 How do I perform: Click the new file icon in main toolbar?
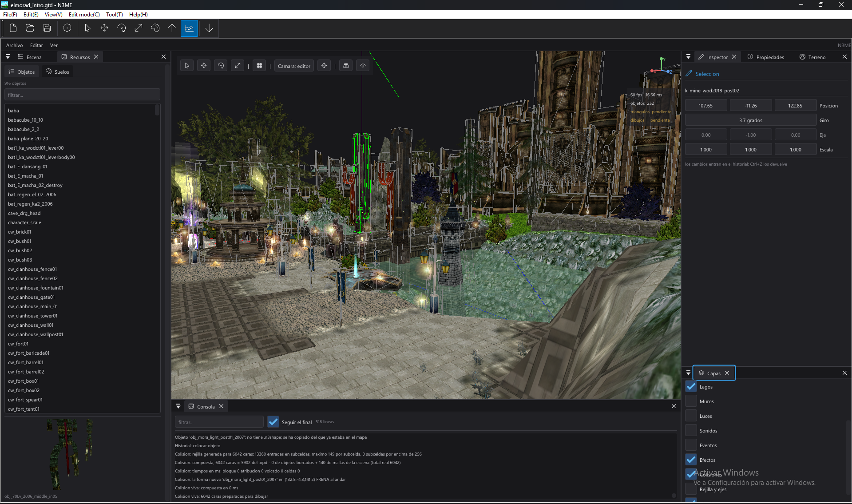(13, 28)
